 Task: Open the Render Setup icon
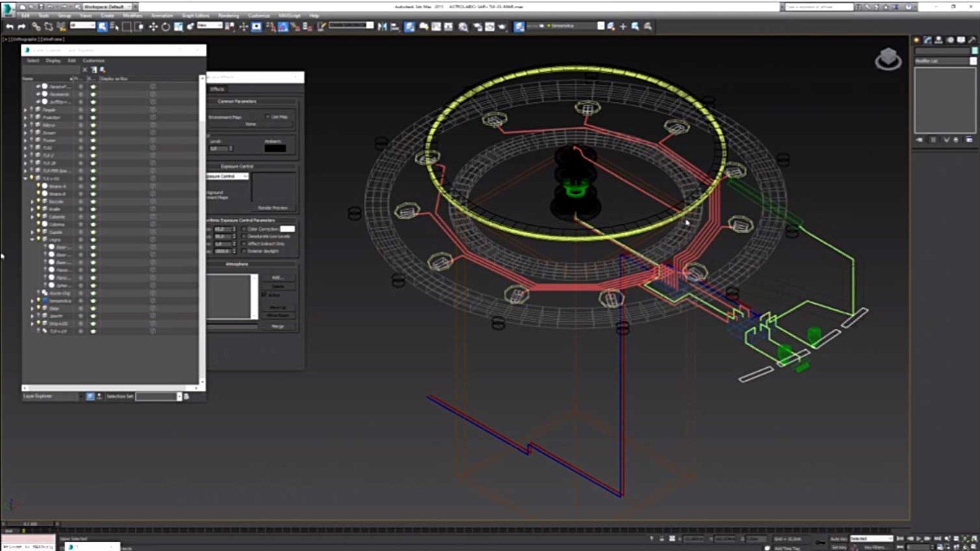point(477,27)
